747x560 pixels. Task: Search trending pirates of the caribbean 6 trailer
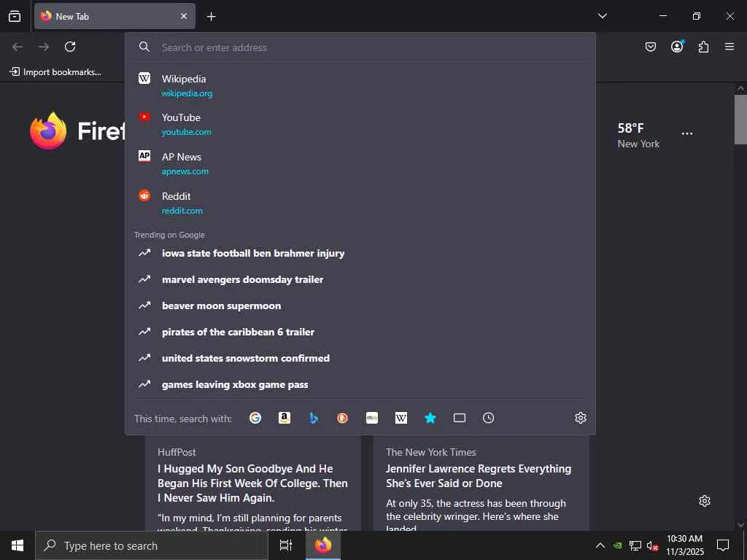(360, 332)
